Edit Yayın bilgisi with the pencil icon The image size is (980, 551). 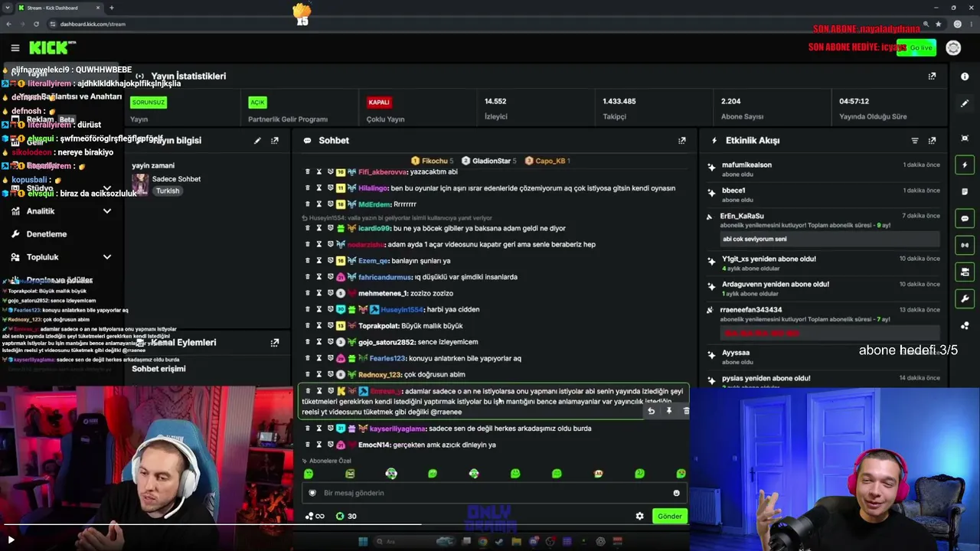point(257,141)
